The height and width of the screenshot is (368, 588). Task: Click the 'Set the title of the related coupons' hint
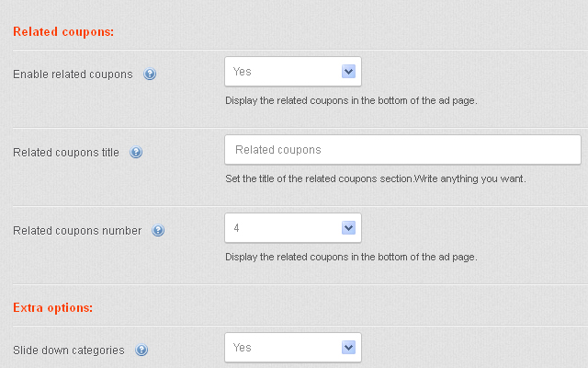[x=376, y=178]
